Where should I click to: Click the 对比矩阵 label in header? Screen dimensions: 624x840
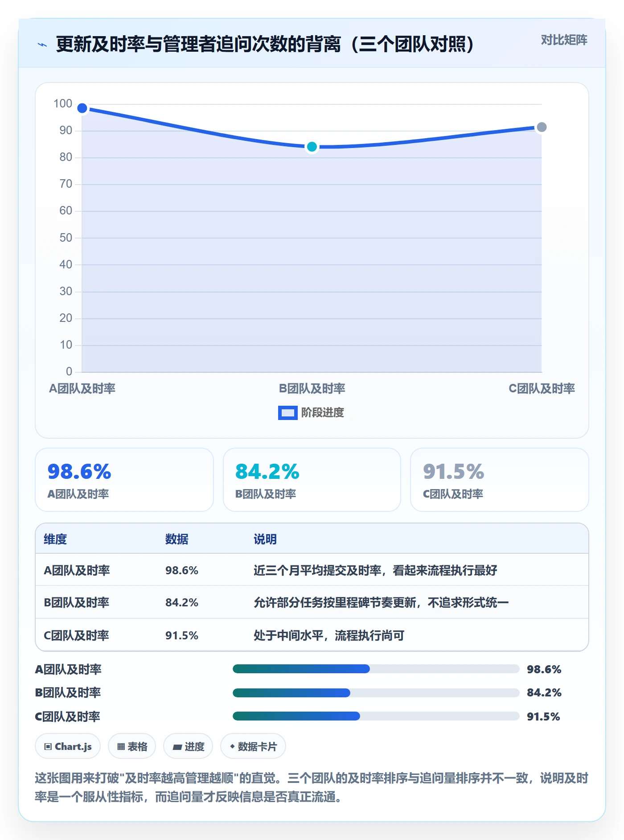tap(564, 40)
